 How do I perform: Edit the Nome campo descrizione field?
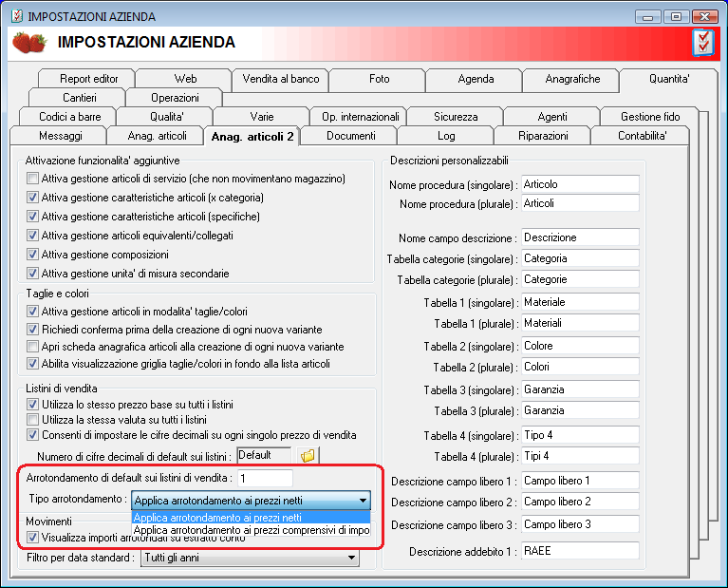click(580, 237)
